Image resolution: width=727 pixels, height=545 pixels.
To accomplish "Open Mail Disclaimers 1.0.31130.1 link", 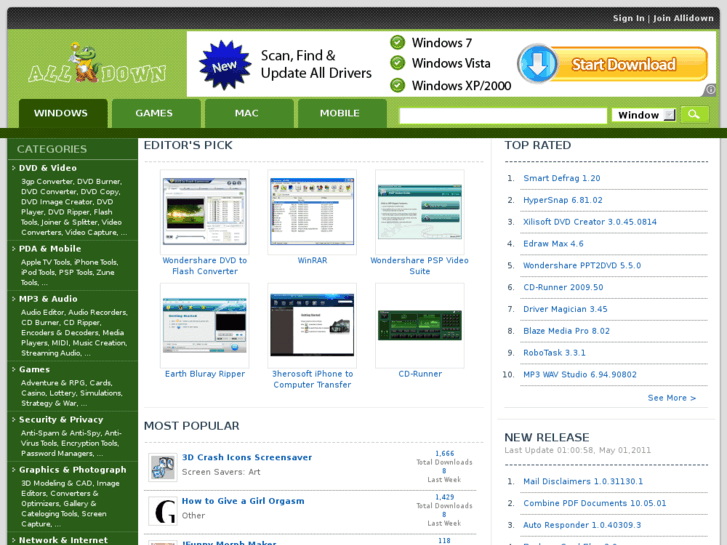I will (x=583, y=481).
